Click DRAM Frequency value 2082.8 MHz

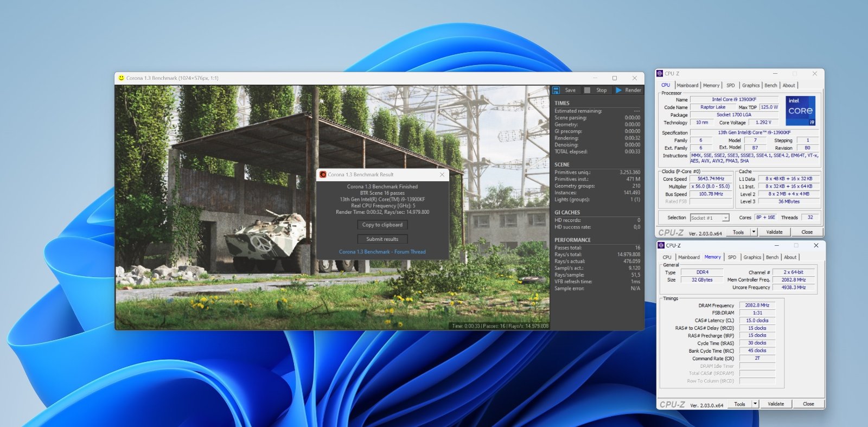tap(757, 305)
